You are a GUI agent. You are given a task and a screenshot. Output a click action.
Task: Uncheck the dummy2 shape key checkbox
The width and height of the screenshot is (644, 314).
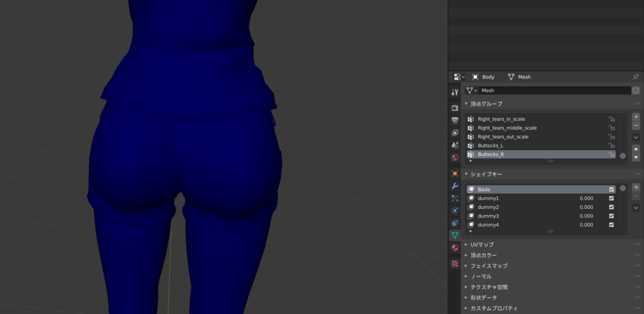pyautogui.click(x=611, y=207)
